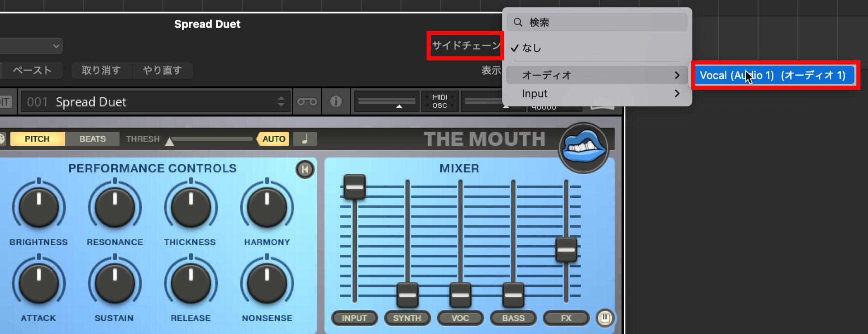This screenshot has width=868, height=334.
Task: Expand the Input submenu
Action: tap(597, 94)
